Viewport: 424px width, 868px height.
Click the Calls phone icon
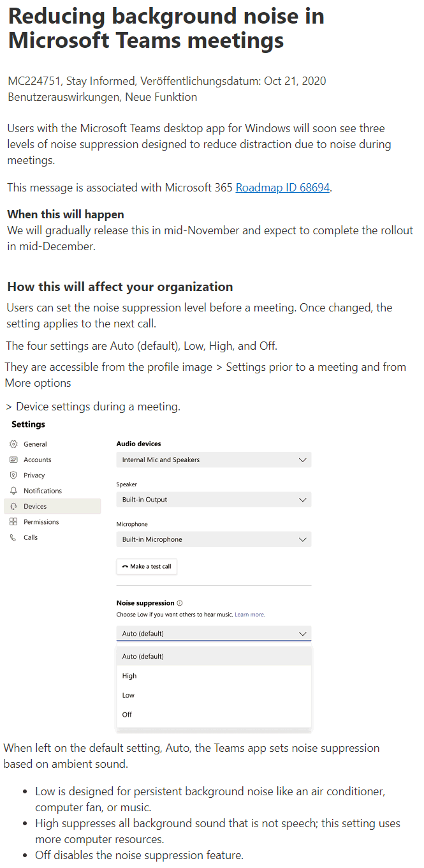click(13, 537)
